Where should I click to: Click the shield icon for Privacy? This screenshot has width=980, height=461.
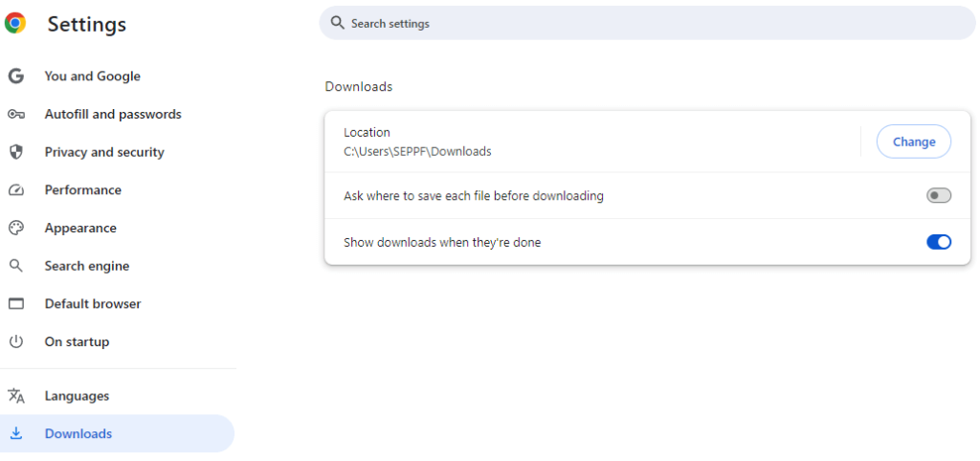coord(15,152)
